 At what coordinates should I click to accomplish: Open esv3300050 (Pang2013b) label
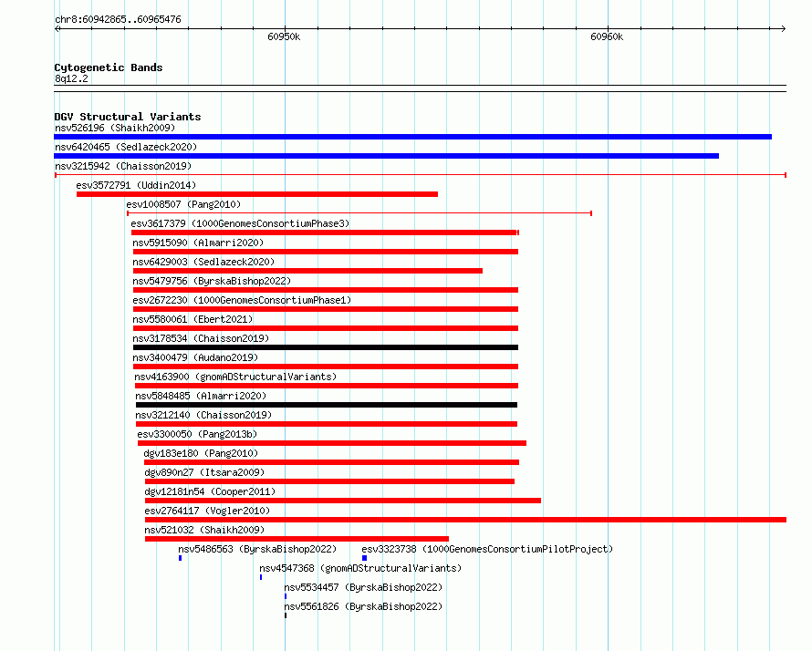coord(197,434)
